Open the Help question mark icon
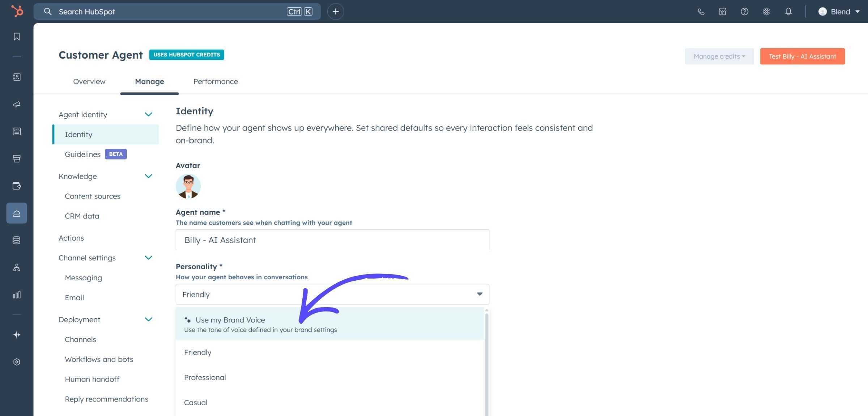868x416 pixels. tap(744, 11)
